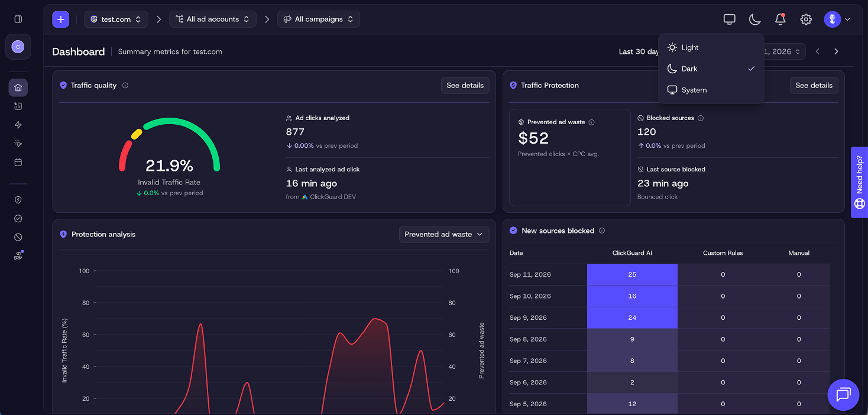Click the Blocked sources info icon
The image size is (868, 415).
701,118
